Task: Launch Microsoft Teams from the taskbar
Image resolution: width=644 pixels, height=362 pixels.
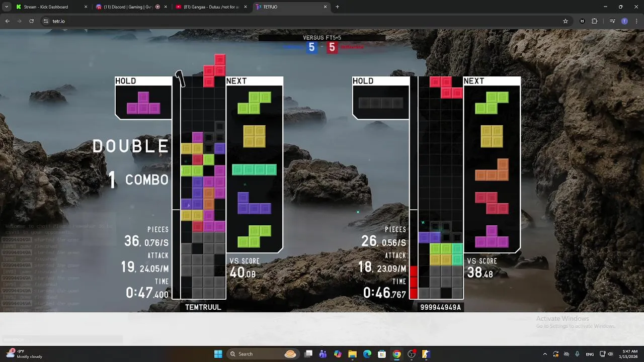Action: (x=323, y=354)
